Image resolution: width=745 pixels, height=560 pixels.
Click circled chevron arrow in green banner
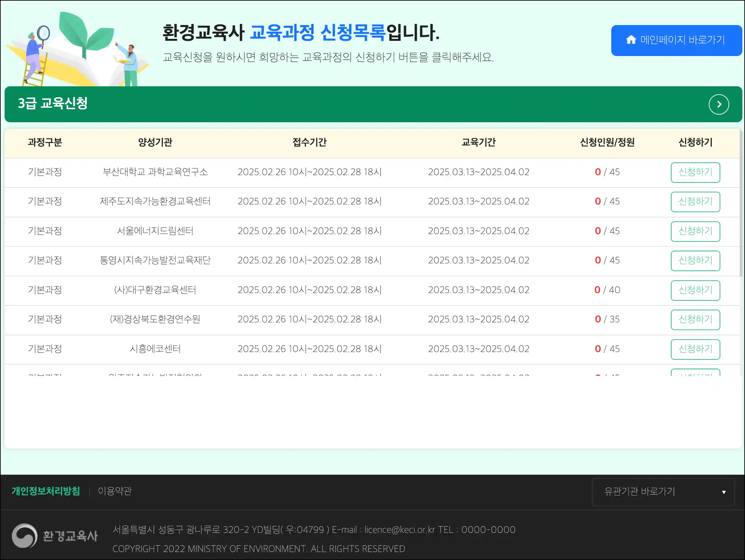pos(718,104)
